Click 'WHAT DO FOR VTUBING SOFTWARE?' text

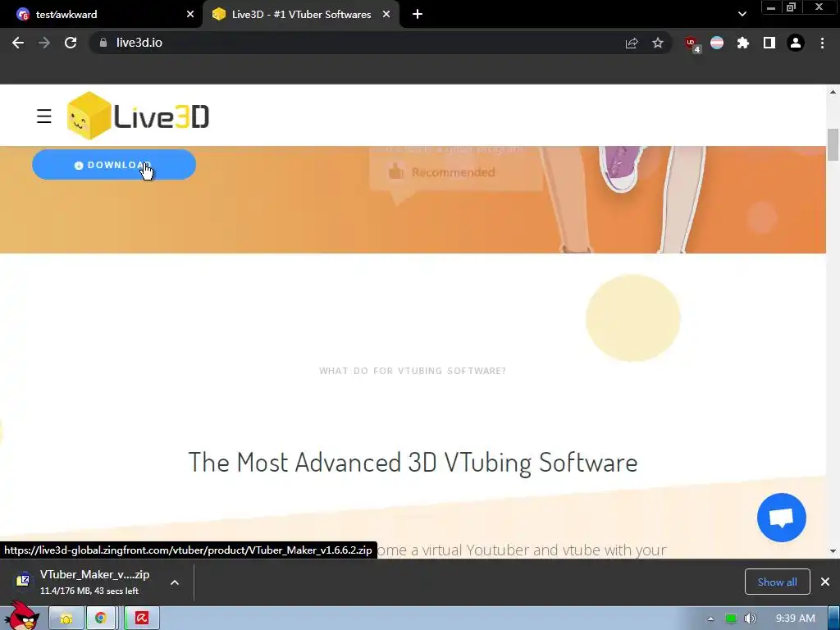(x=413, y=371)
